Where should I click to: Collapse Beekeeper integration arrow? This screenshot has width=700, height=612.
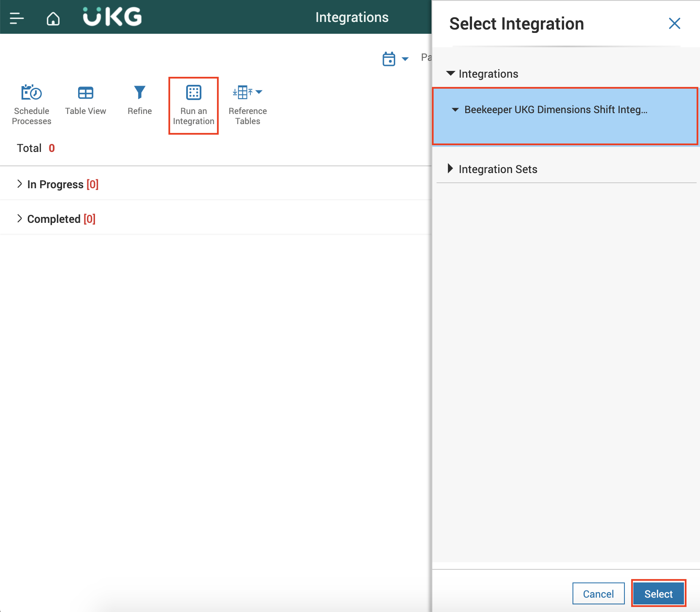pos(455,110)
